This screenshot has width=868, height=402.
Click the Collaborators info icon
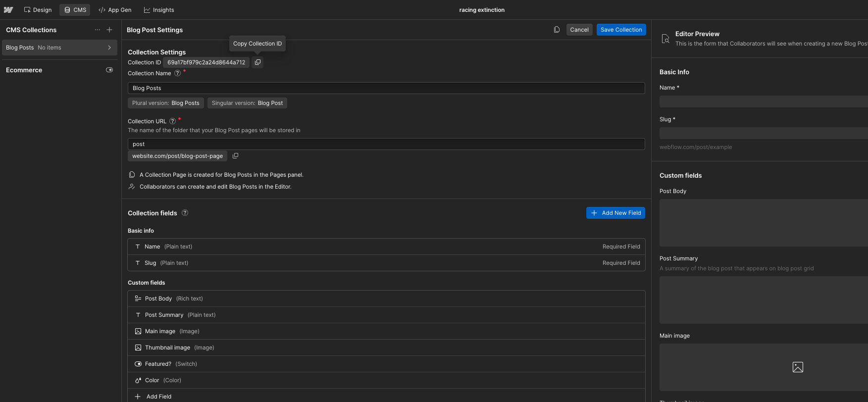click(132, 187)
